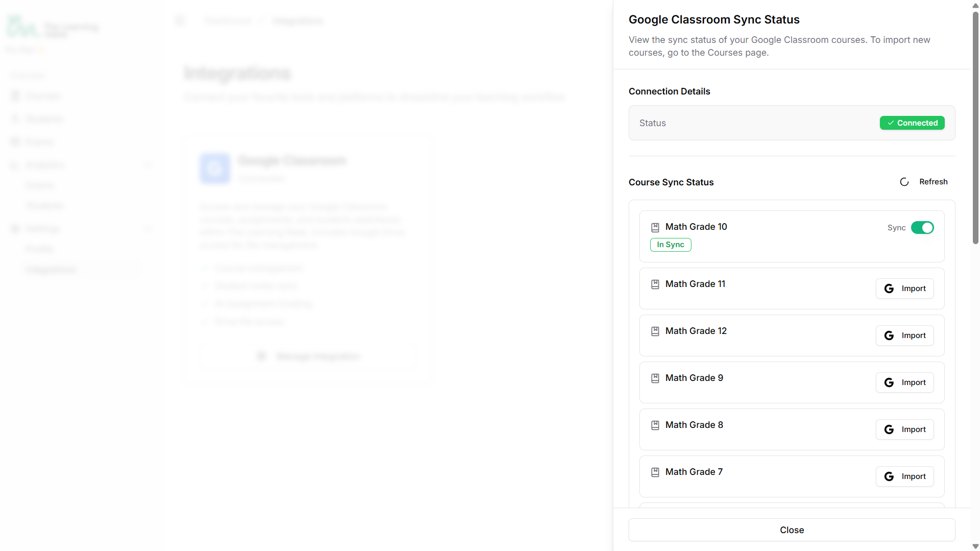Click the Connected status badge

[912, 123]
